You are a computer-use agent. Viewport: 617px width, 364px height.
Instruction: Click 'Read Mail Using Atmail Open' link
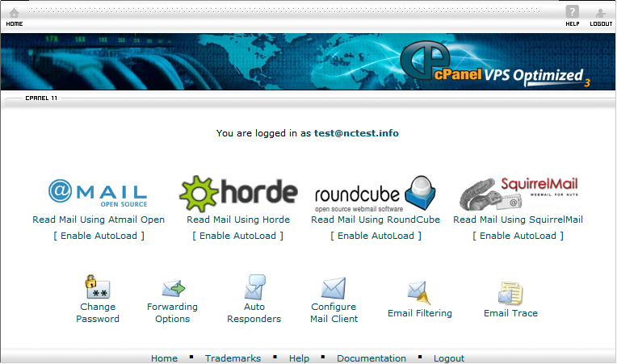pos(99,220)
